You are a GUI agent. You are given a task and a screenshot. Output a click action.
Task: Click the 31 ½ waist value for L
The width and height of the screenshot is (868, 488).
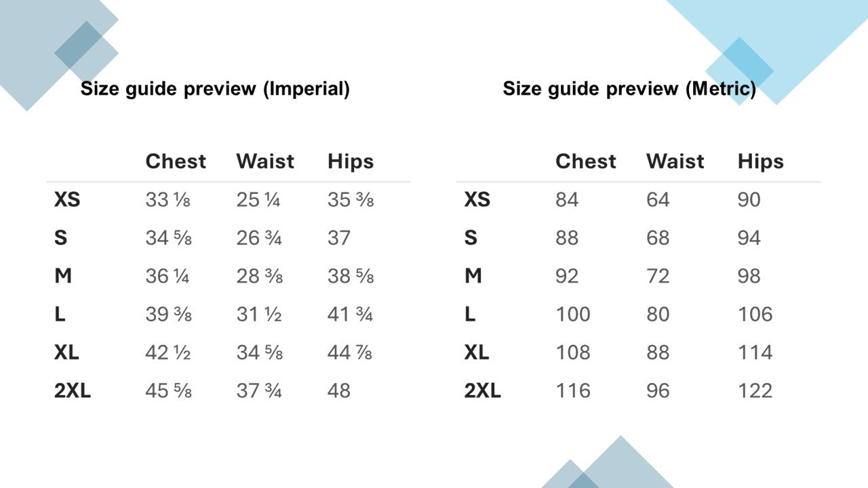[x=259, y=314]
